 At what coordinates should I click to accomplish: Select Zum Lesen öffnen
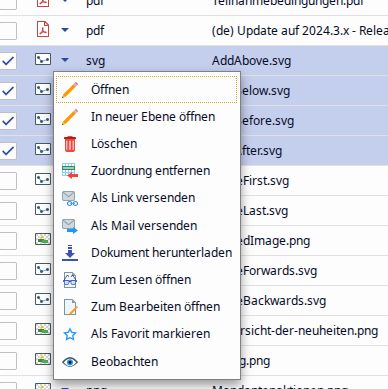[147, 280]
